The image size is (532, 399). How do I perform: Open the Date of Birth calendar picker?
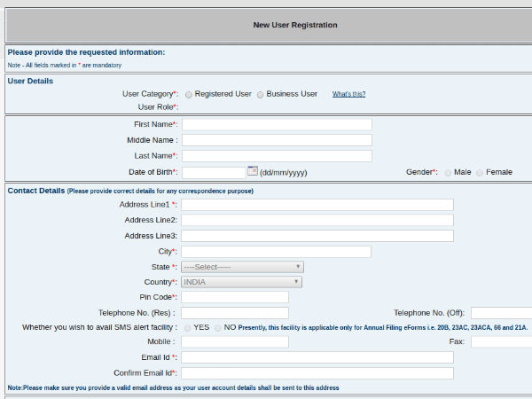252,171
